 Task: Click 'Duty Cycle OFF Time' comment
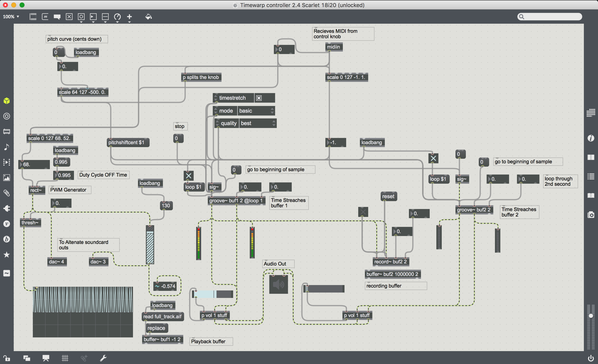coord(103,175)
